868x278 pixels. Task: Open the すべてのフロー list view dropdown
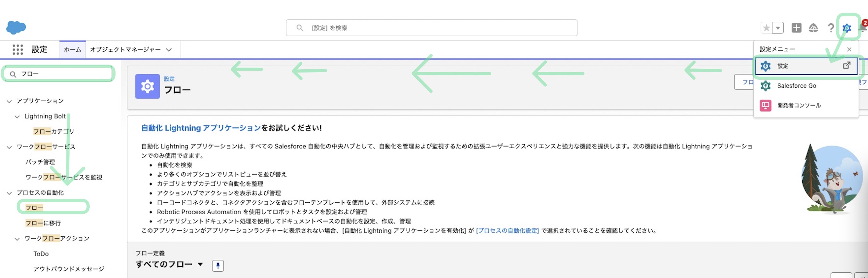[x=200, y=264]
